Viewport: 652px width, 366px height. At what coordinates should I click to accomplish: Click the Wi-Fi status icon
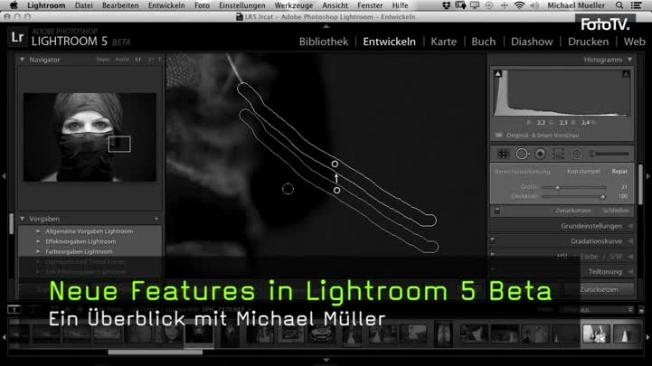click(x=519, y=5)
